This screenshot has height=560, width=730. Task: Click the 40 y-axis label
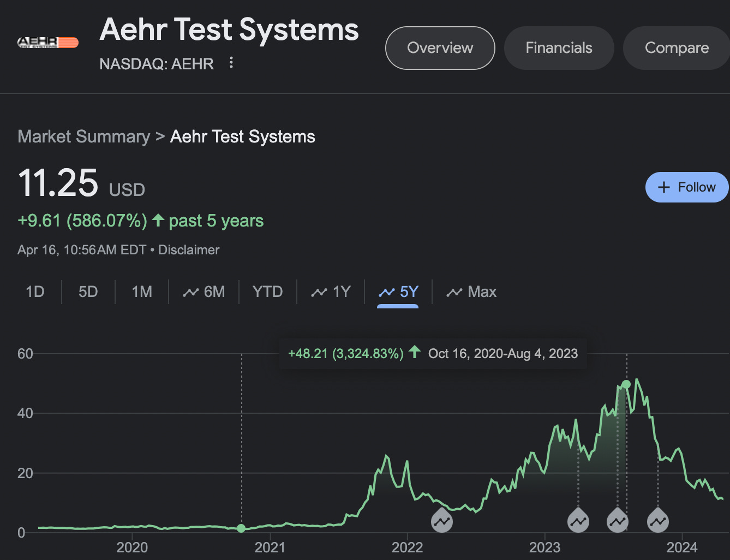(25, 413)
